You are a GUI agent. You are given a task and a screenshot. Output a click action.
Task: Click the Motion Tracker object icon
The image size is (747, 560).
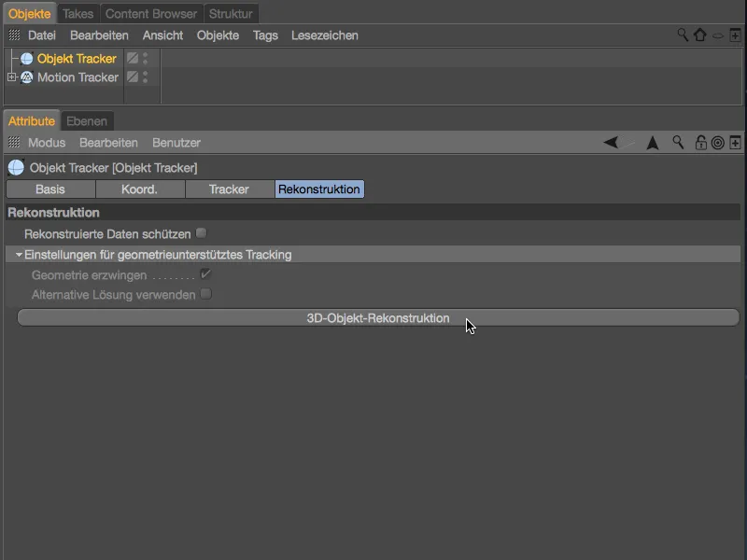coord(27,77)
